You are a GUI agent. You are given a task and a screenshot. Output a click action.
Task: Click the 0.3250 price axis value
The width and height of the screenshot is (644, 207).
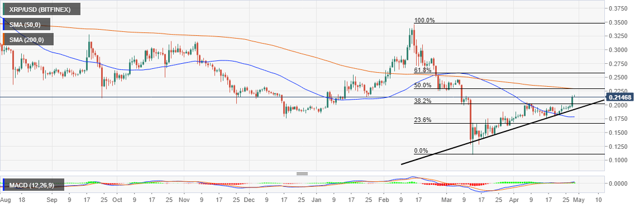tap(619, 36)
